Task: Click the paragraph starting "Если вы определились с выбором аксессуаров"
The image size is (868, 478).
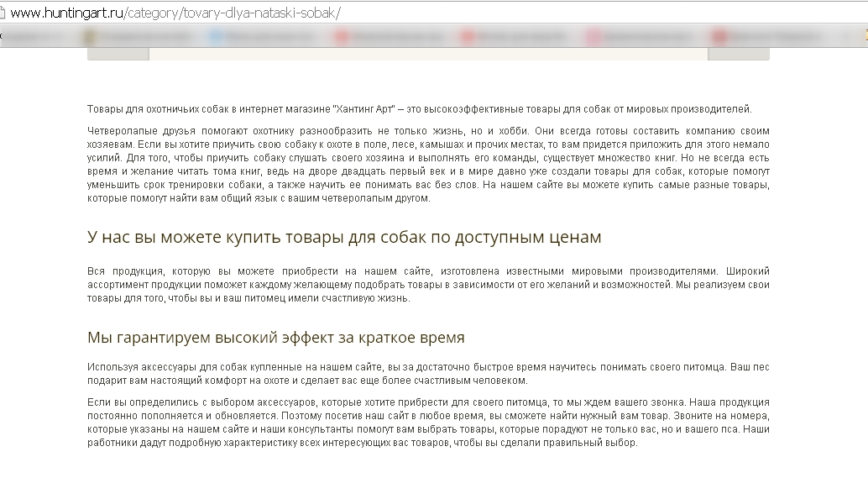Action: click(x=428, y=423)
